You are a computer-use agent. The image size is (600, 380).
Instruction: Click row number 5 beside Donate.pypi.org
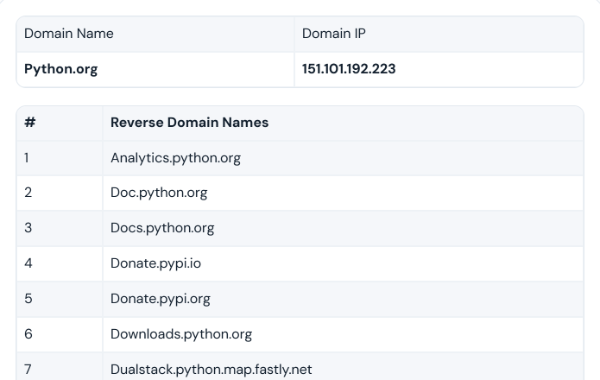coord(28,299)
